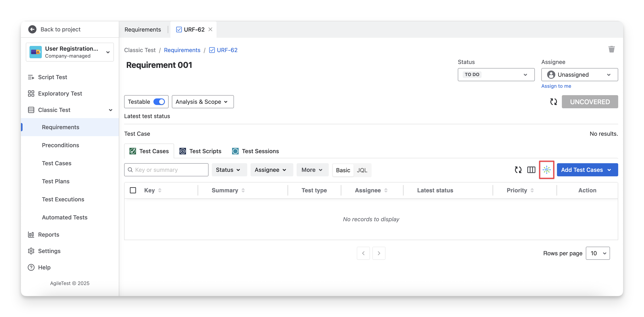Close the URF-62 tab
Image resolution: width=644 pixels, height=317 pixels.
210,29
